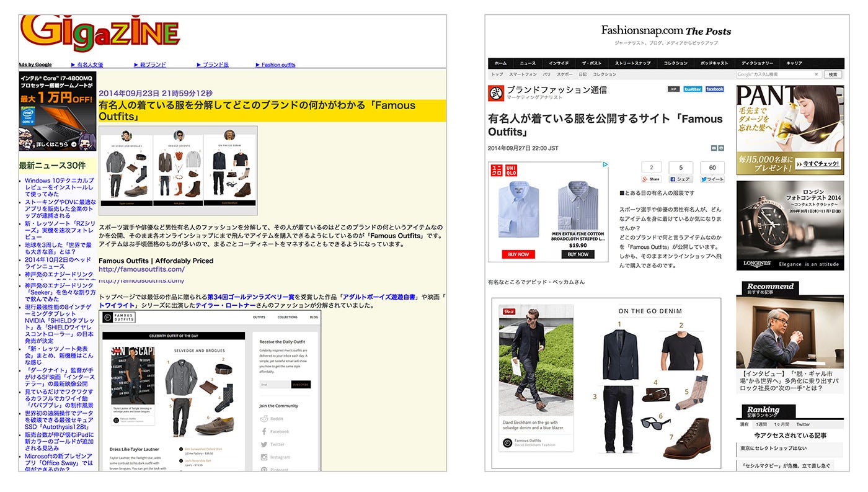
Task: Click the red 武 author avatar icon
Action: point(496,92)
